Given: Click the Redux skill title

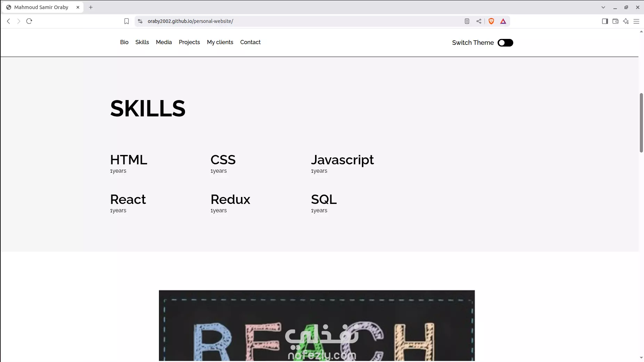Looking at the screenshot, I should click(x=230, y=199).
